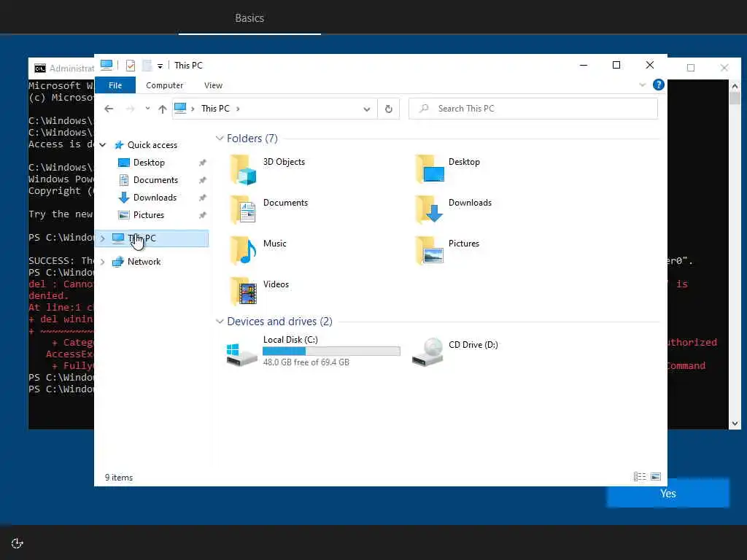Open the File menu tab
This screenshot has height=560, width=747.
115,85
